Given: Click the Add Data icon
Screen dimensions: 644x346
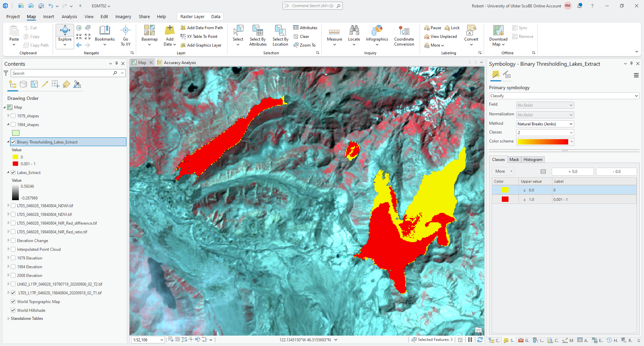Looking at the screenshot, I should tap(170, 31).
